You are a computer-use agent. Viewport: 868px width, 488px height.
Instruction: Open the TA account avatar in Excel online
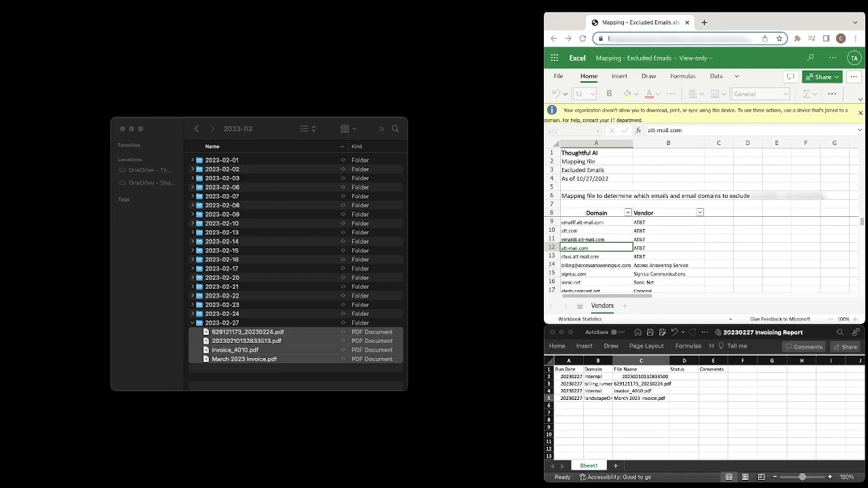854,58
